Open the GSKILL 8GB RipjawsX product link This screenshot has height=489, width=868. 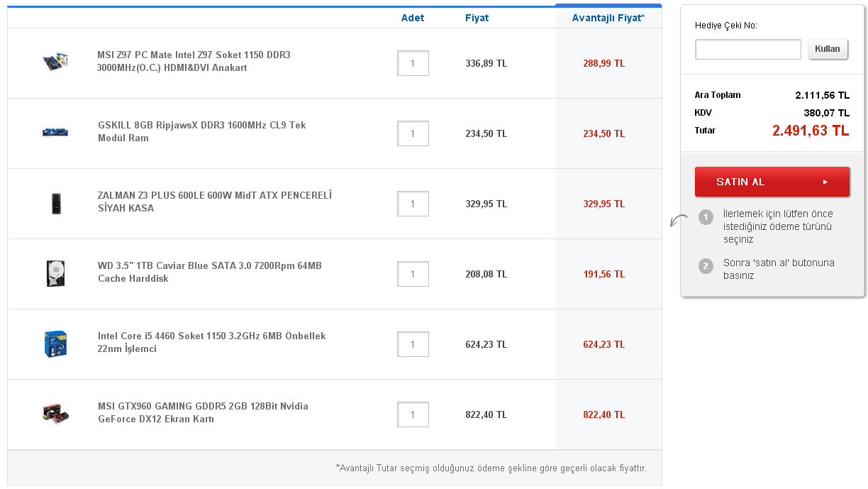(x=201, y=132)
